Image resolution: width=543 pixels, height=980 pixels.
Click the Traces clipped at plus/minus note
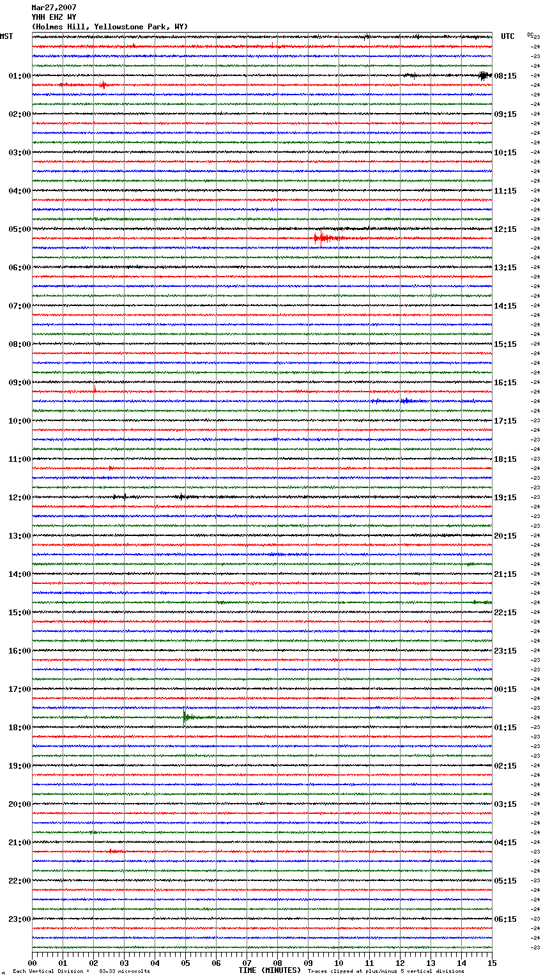pos(386,971)
